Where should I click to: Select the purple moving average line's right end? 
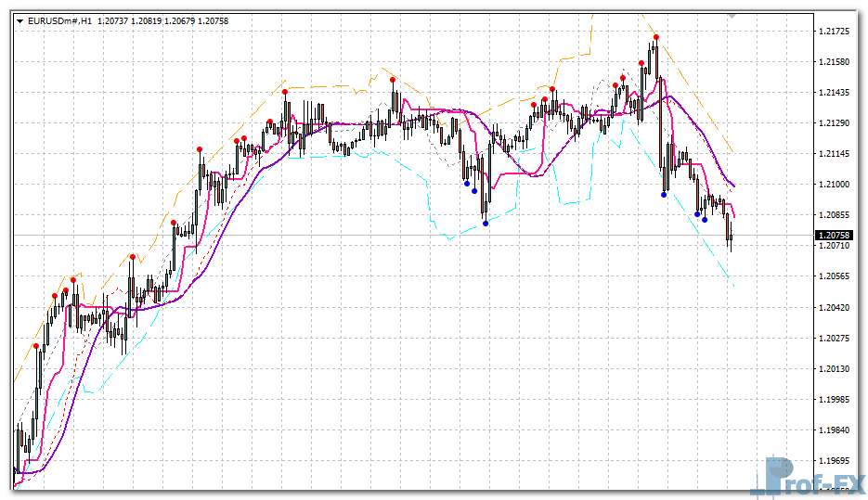click(733, 186)
